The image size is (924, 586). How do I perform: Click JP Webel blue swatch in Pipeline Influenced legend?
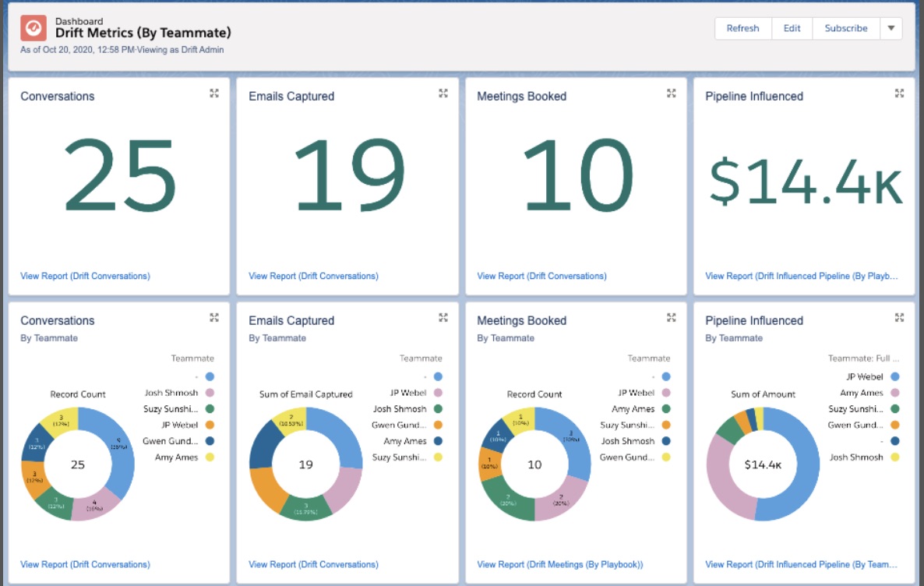pos(894,376)
